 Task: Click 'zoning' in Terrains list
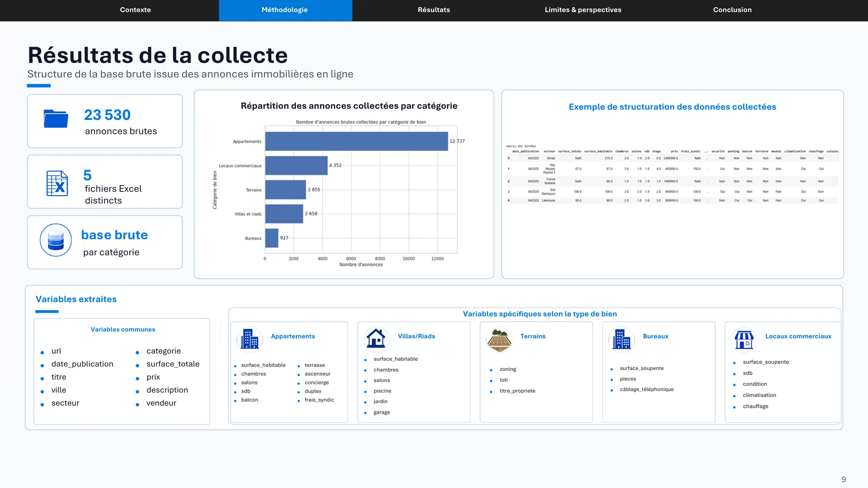(x=508, y=369)
